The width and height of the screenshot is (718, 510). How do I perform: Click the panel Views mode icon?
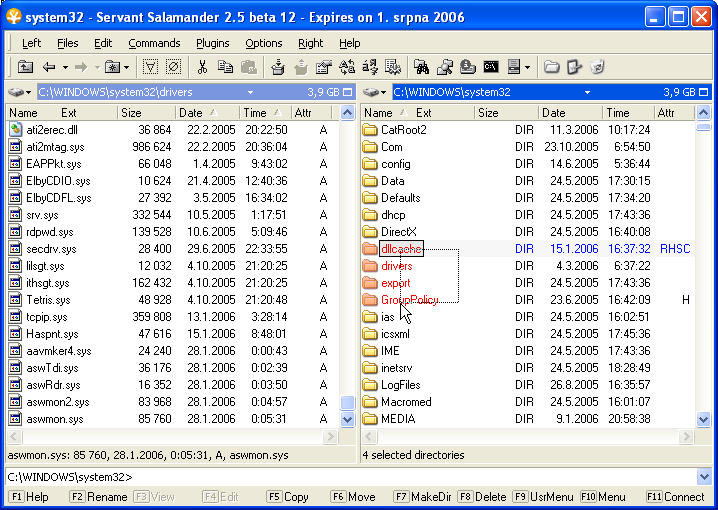[x=514, y=67]
